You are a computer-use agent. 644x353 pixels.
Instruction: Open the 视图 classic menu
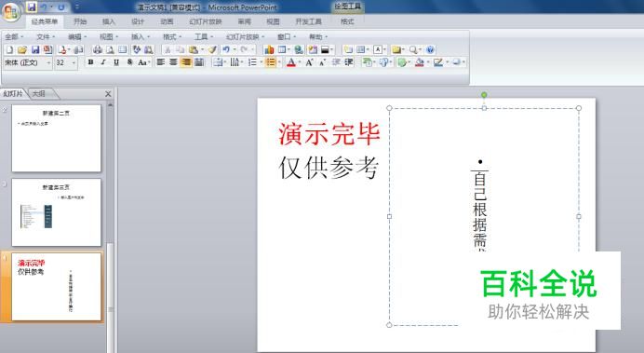pos(109,37)
